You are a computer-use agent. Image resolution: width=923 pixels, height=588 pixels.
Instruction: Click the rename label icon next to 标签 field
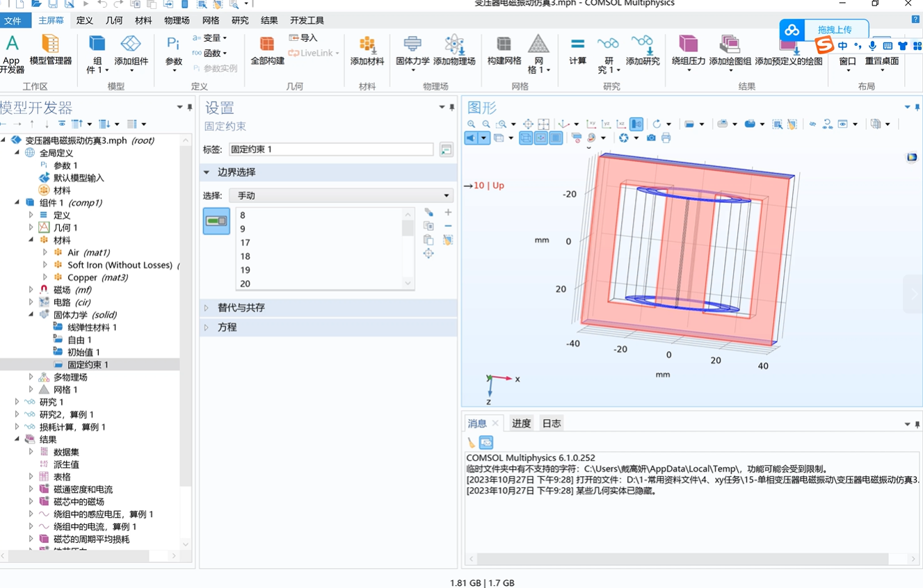[x=447, y=149]
